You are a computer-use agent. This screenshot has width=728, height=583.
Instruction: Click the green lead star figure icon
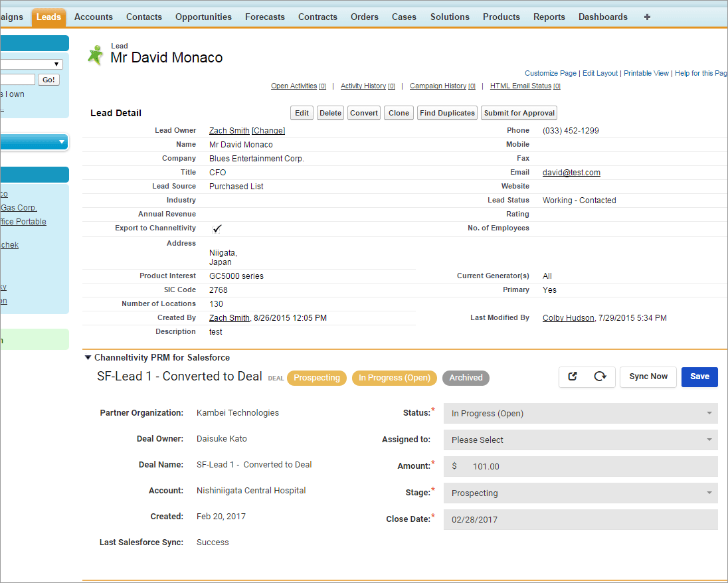pyautogui.click(x=96, y=55)
